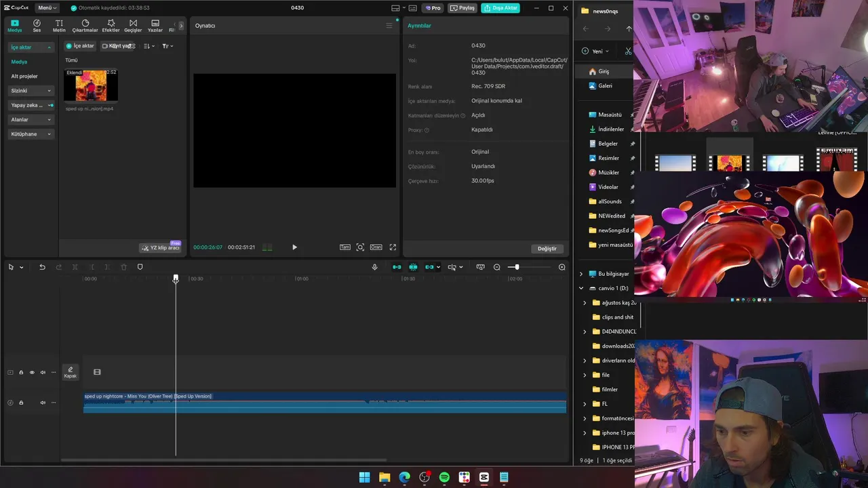The height and width of the screenshot is (488, 868).
Task: Click the scan-frame icon beside Tam
Action: 360,247
